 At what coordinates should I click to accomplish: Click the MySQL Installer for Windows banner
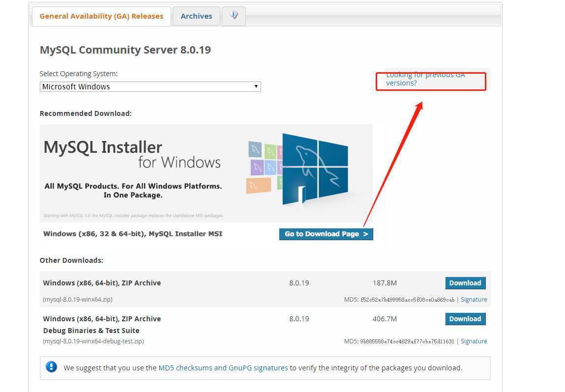(x=206, y=173)
